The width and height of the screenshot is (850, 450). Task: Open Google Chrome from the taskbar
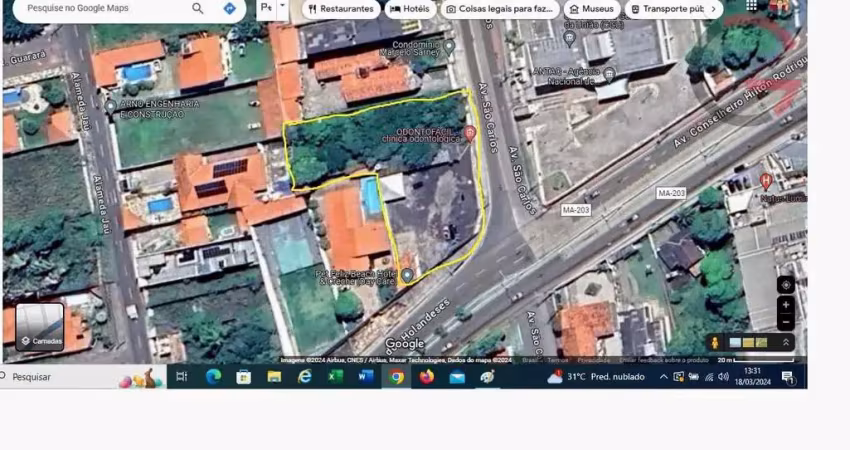tap(396, 377)
